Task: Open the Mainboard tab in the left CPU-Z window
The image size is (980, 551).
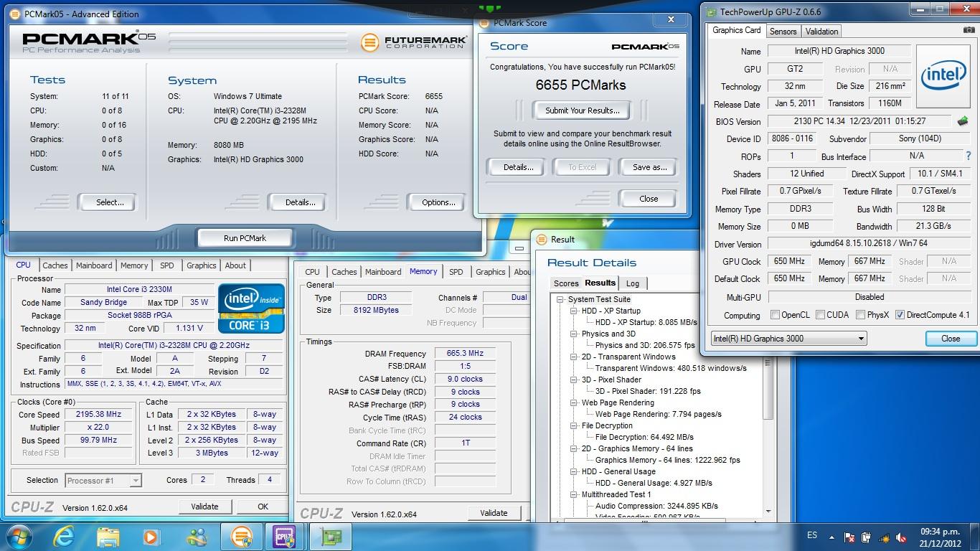Action: (x=94, y=265)
